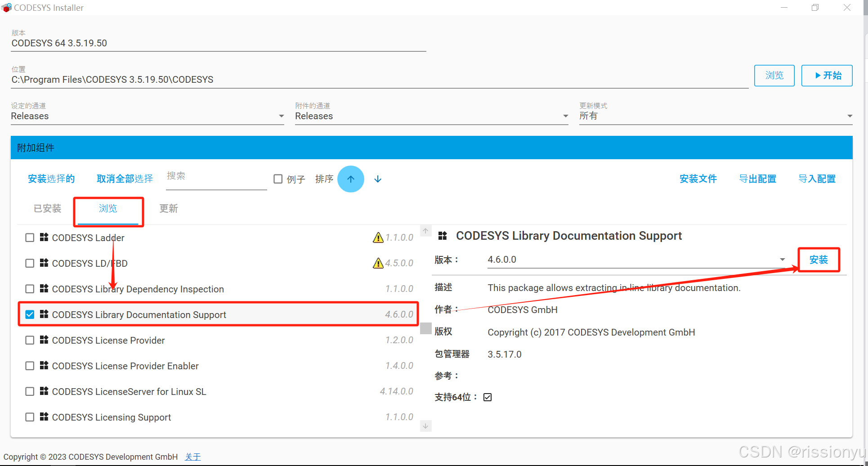Open the 更新模式 dropdown showing 所有
Viewport: 868px width, 466px height.
(849, 116)
